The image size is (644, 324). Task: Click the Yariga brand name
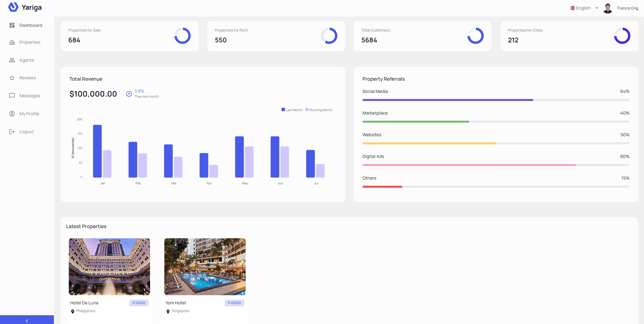32,7
